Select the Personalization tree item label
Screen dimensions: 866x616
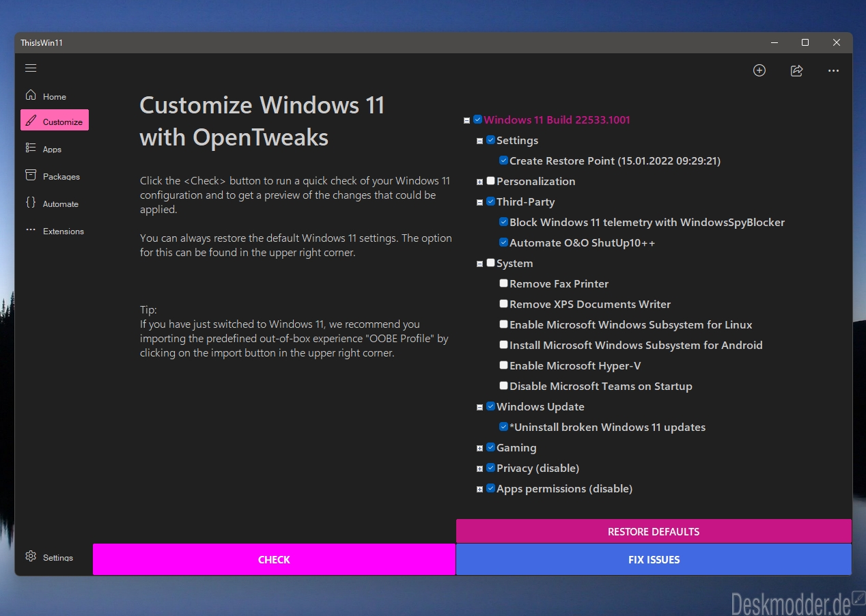tap(536, 181)
